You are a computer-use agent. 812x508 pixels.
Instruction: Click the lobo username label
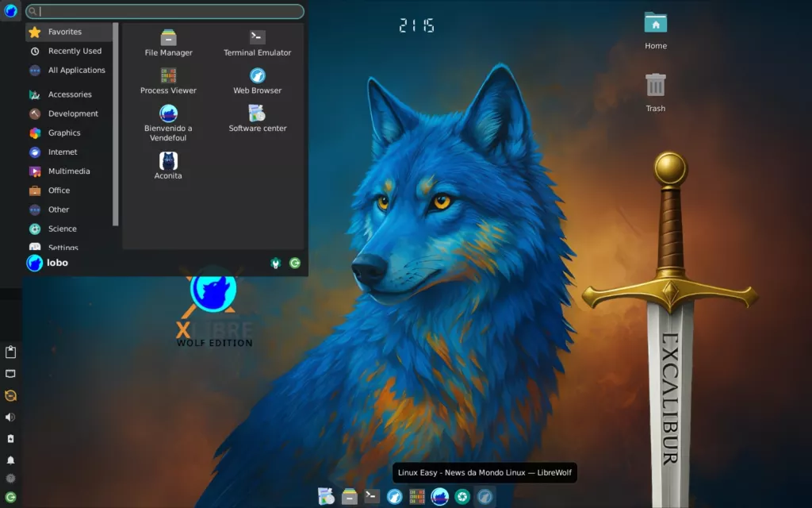[57, 263]
